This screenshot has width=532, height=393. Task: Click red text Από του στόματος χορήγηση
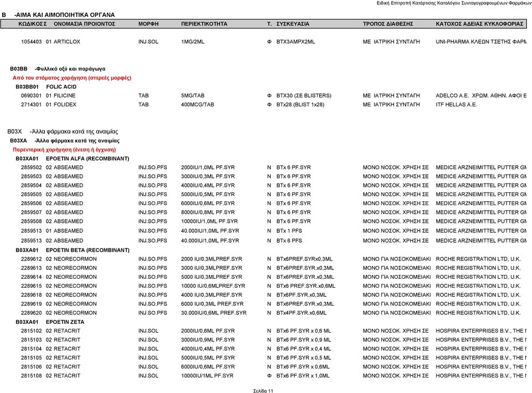[x=72, y=78]
